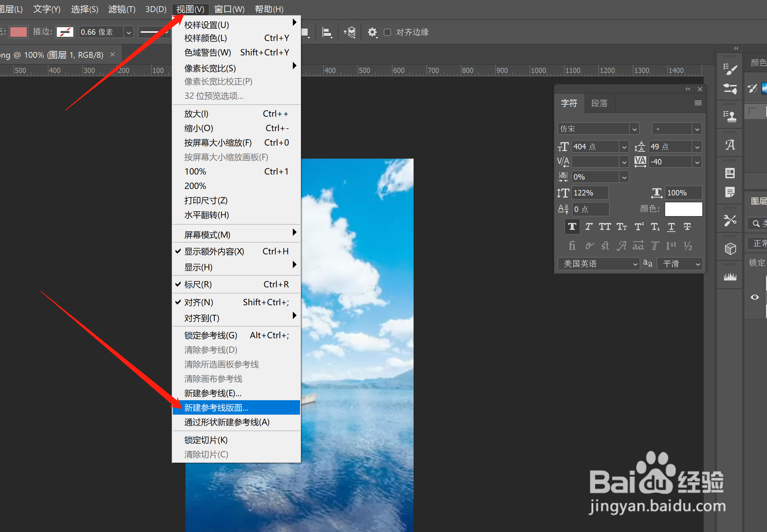Click the ordinals 1st icon

(x=671, y=245)
